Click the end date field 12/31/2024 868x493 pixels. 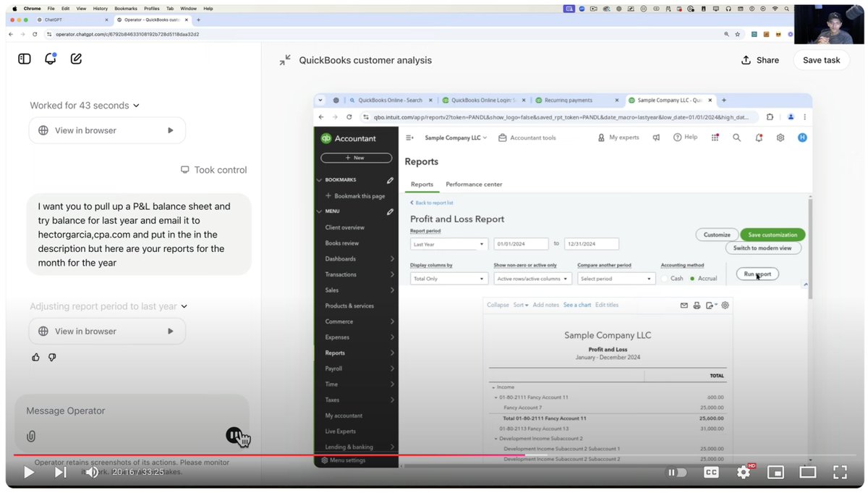[x=591, y=244]
